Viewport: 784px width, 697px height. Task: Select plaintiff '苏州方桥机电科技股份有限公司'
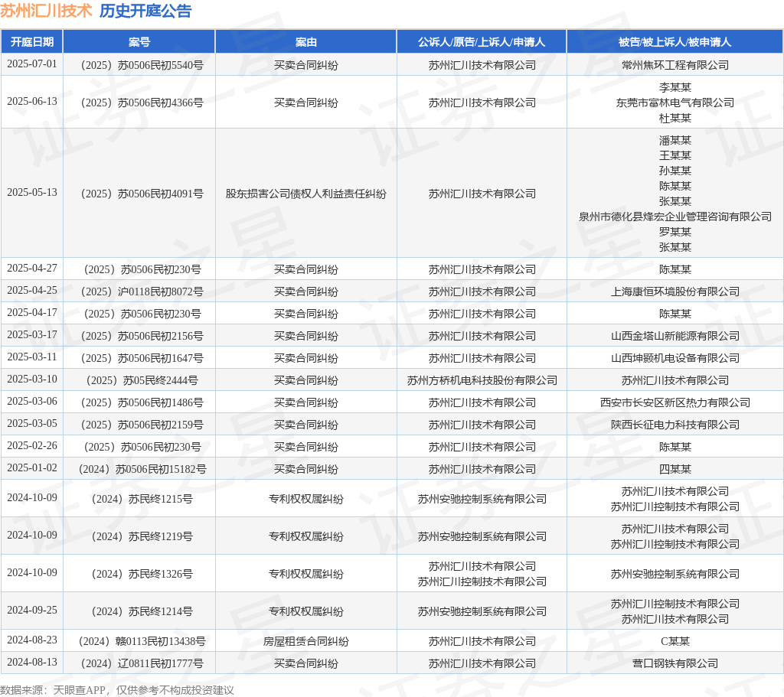(482, 380)
